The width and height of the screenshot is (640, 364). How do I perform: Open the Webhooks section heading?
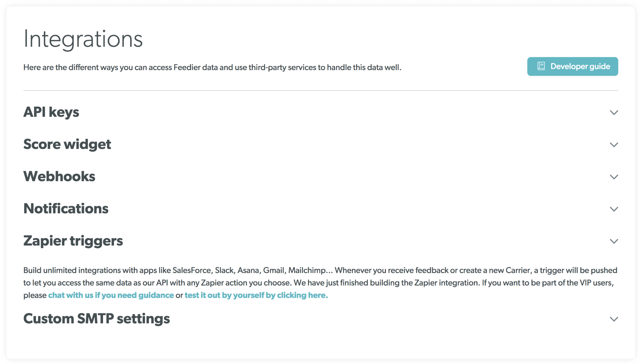pyautogui.click(x=59, y=176)
